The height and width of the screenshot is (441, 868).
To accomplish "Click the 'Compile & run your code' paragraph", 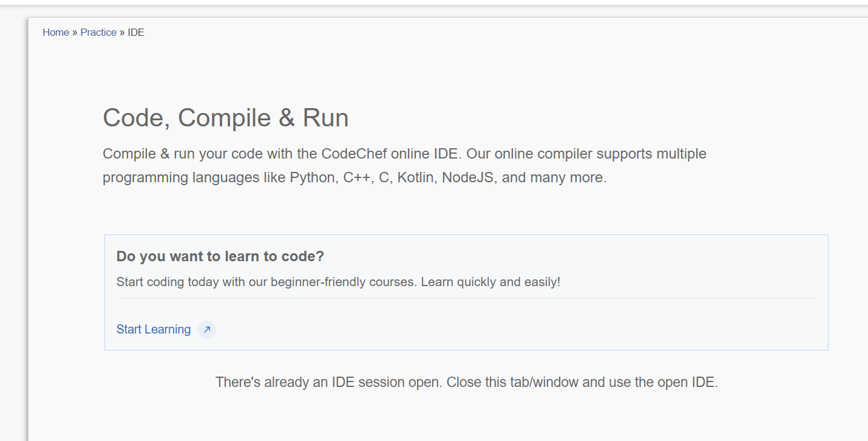I will click(404, 166).
